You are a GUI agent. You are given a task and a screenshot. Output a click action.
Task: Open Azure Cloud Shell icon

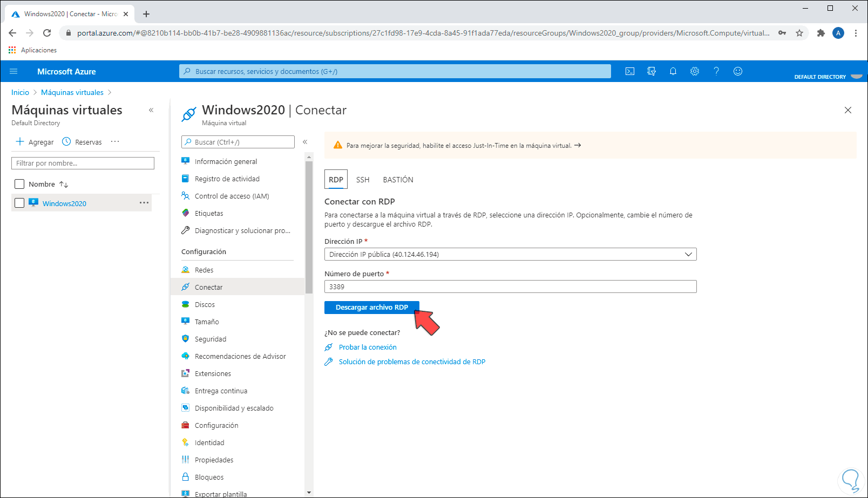630,71
